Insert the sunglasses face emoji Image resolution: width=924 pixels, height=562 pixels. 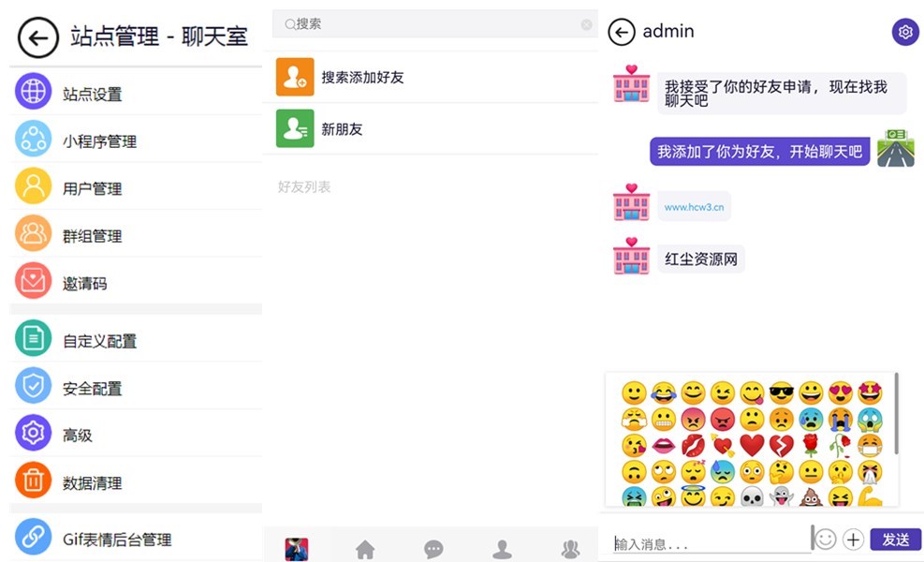tap(782, 392)
